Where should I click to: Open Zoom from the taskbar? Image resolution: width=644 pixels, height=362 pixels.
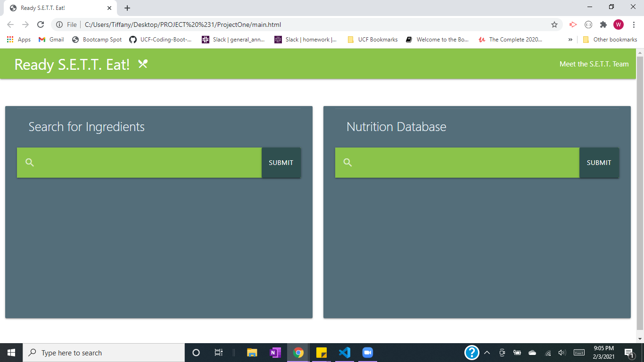click(x=368, y=353)
